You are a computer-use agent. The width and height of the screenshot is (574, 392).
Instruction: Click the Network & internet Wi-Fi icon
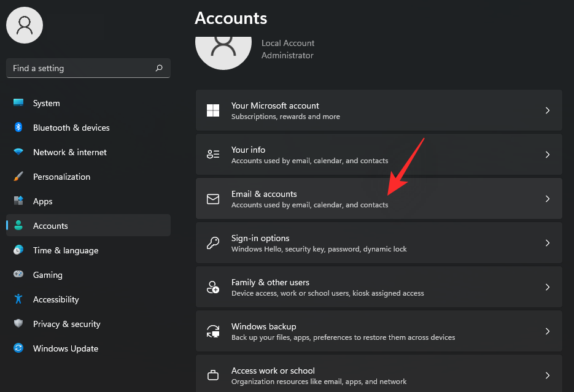coord(18,152)
